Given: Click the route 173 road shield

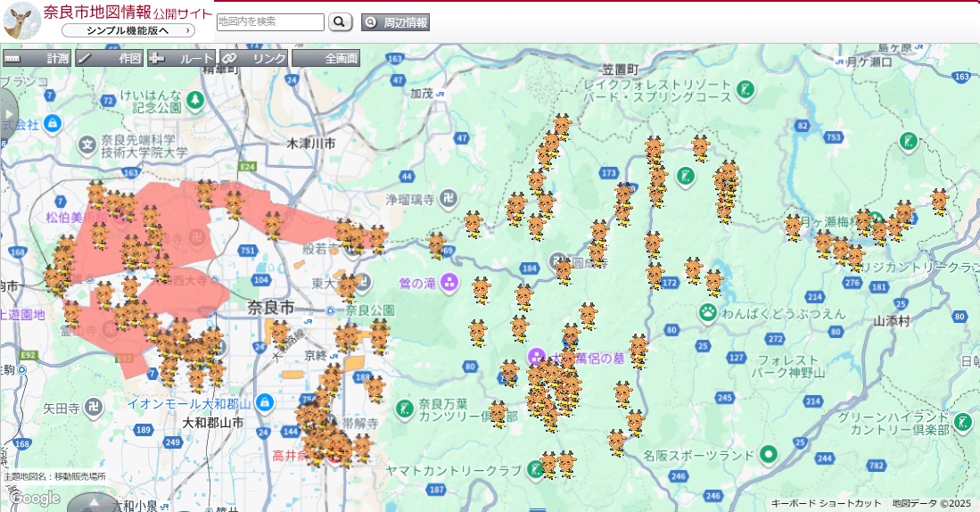Looking at the screenshot, I should click(609, 172).
